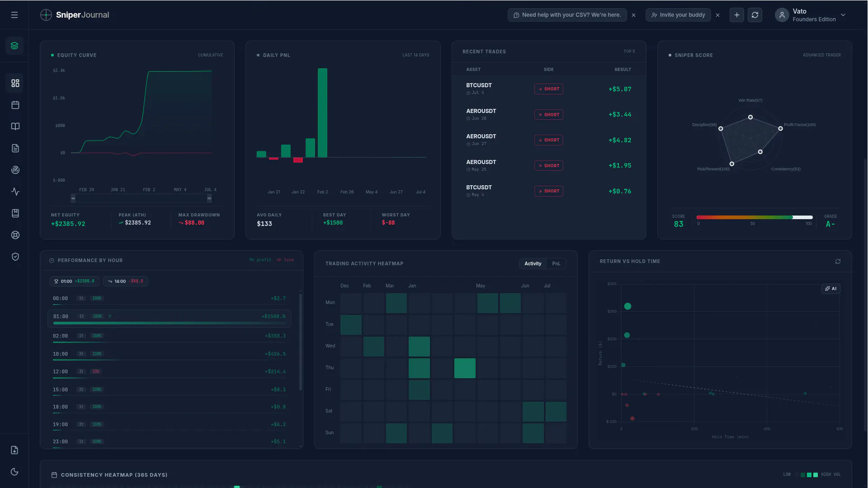The width and height of the screenshot is (868, 488).
Task: Click the Risk/Reward radar point
Action: click(x=732, y=164)
